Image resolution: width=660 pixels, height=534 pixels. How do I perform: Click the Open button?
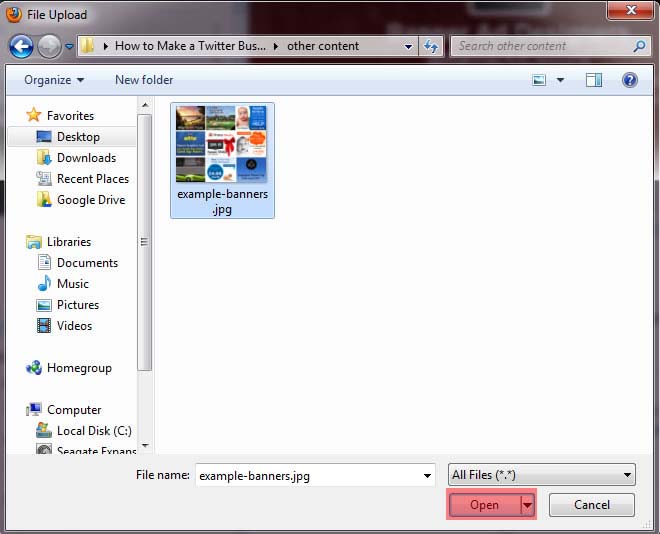[484, 505]
